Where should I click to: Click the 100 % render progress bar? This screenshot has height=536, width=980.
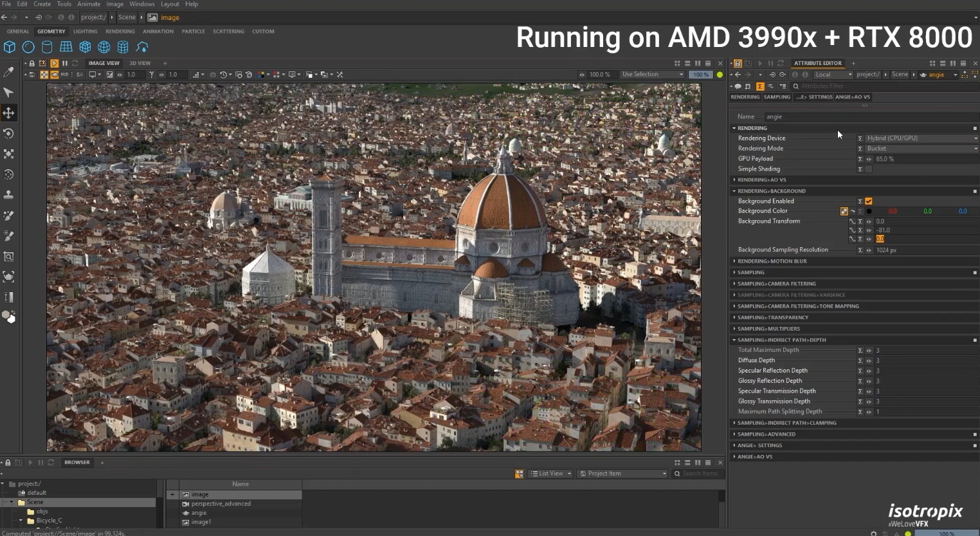click(x=701, y=75)
